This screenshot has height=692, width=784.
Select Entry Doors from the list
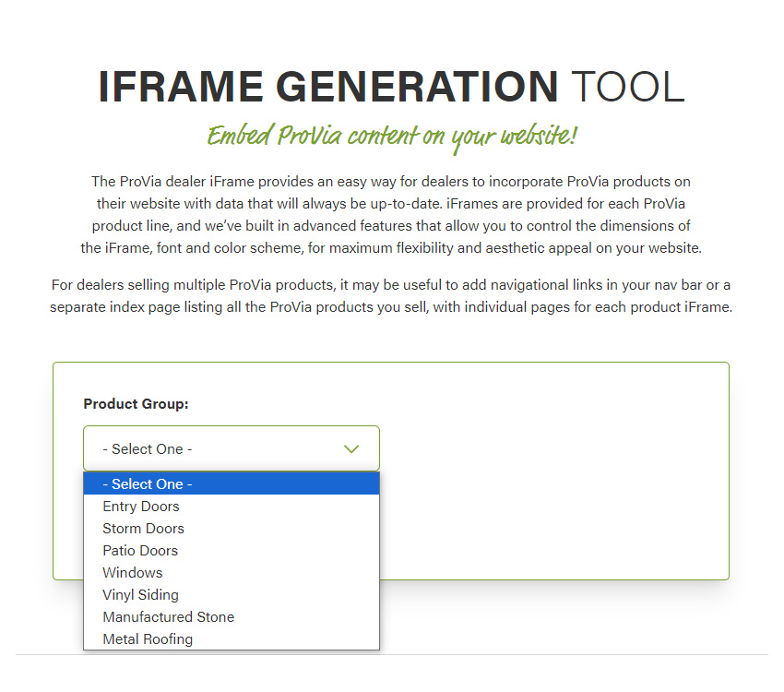[141, 507]
